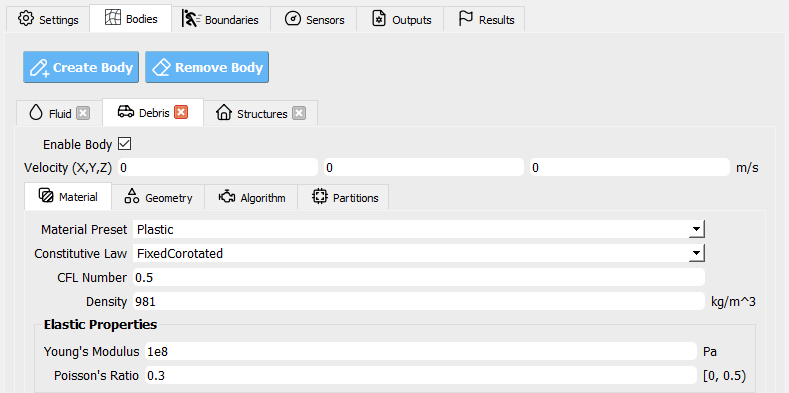Expand the Constitutive Law dropdown
The width and height of the screenshot is (789, 393).
(419, 253)
